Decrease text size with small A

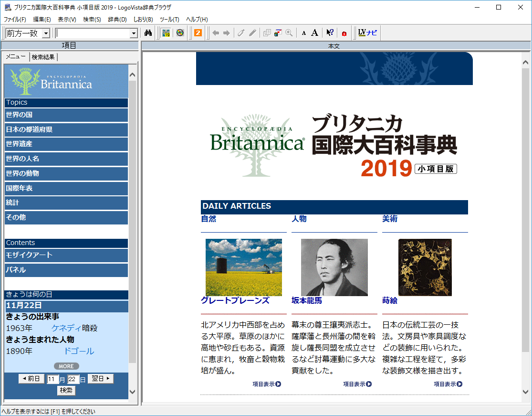pos(303,33)
